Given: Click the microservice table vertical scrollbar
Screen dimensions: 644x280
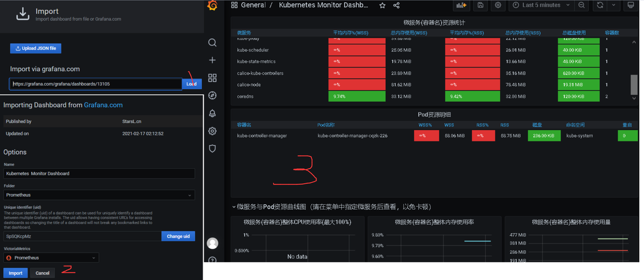Looking at the screenshot, I should tap(634, 85).
